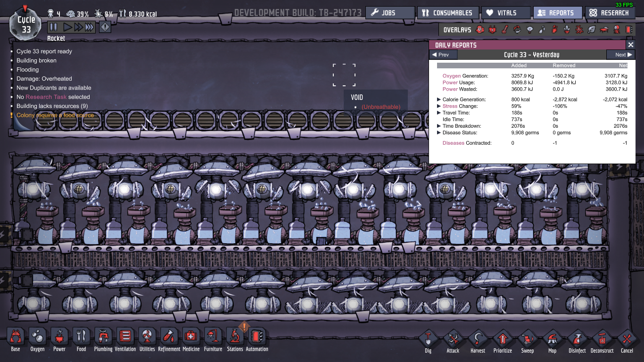
Task: Expand the Disease Status row
Action: (439, 132)
